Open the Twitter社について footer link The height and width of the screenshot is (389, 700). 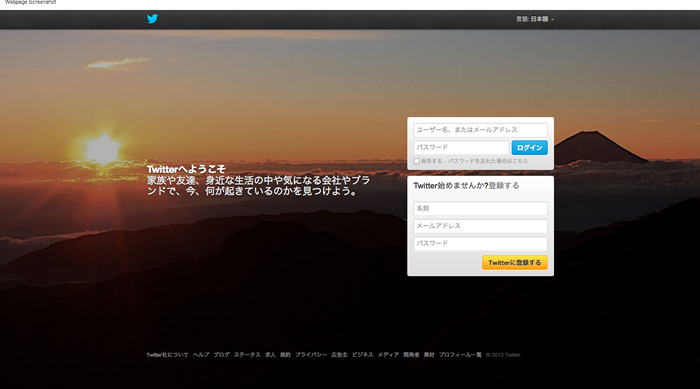tap(167, 355)
